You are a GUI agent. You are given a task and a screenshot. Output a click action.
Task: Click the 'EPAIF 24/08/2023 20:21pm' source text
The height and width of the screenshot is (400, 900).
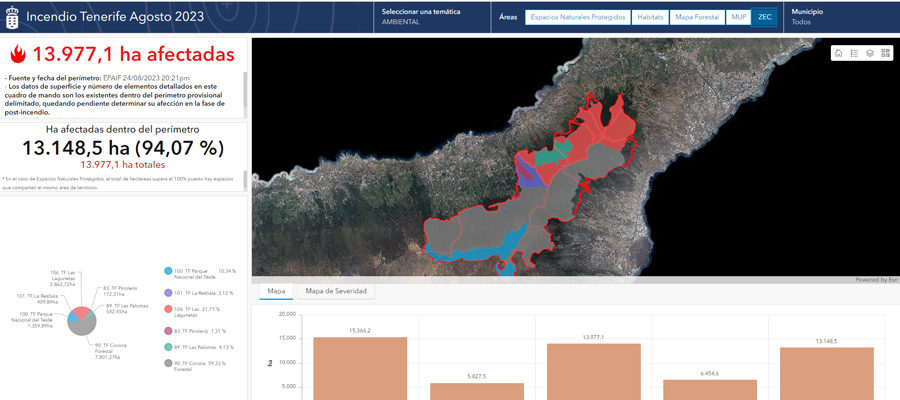click(146, 78)
